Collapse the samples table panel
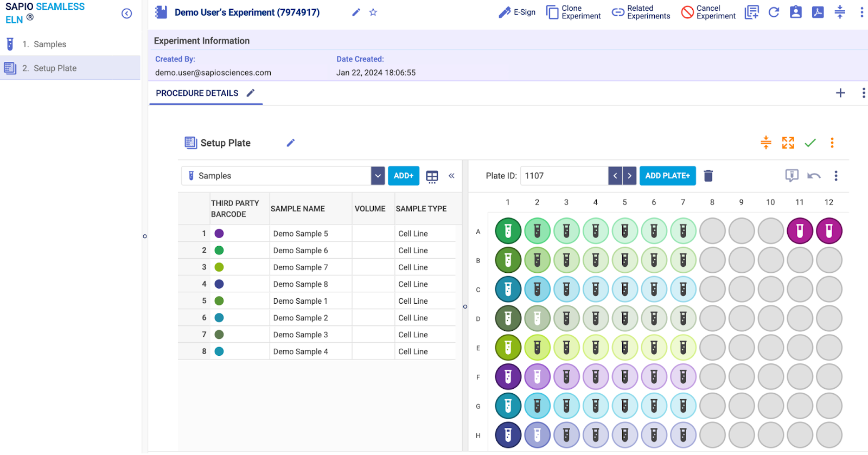Image resolution: width=868 pixels, height=455 pixels. click(451, 176)
